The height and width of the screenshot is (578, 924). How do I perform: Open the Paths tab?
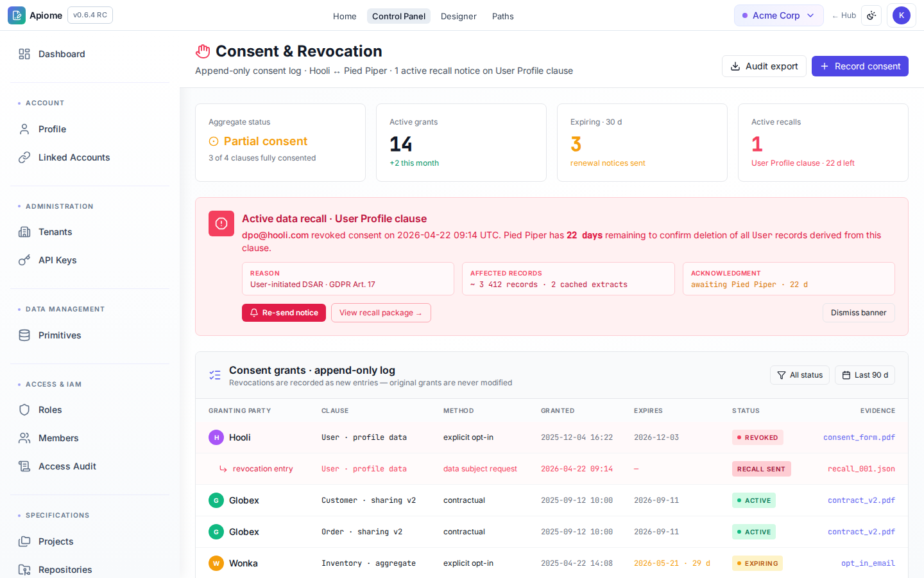(503, 16)
